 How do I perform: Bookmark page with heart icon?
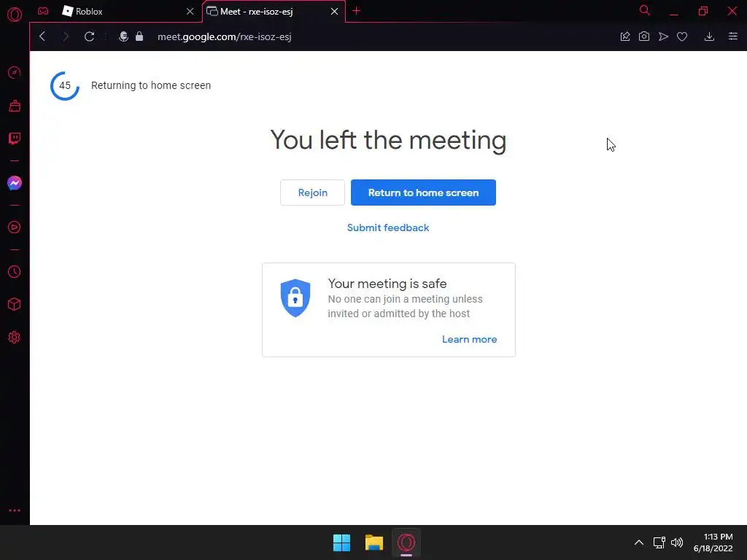(682, 36)
